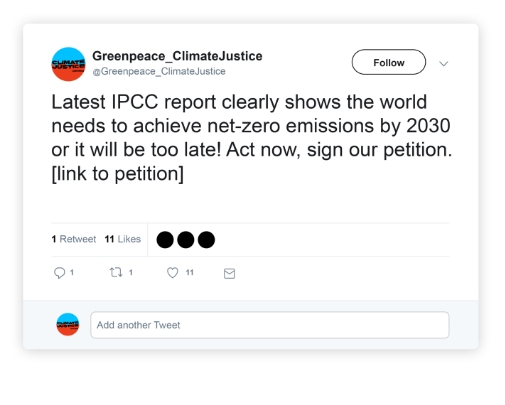Viewport: 505px width, 405px height.
Task: Like the tweet with the heart icon
Action: click(x=172, y=273)
